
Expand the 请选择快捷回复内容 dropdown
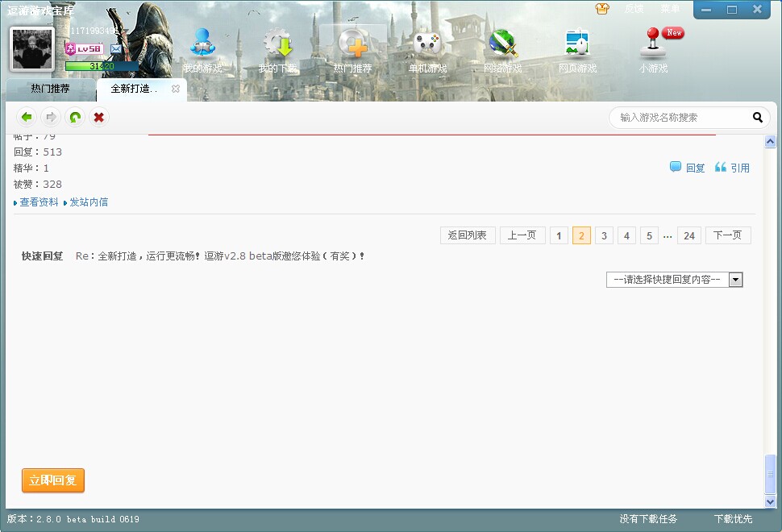tap(674, 280)
